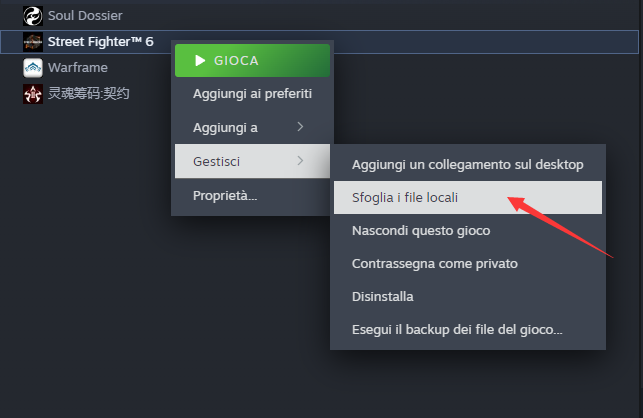This screenshot has height=418, width=643.
Task: Click the Warframe game icon
Action: tap(33, 68)
